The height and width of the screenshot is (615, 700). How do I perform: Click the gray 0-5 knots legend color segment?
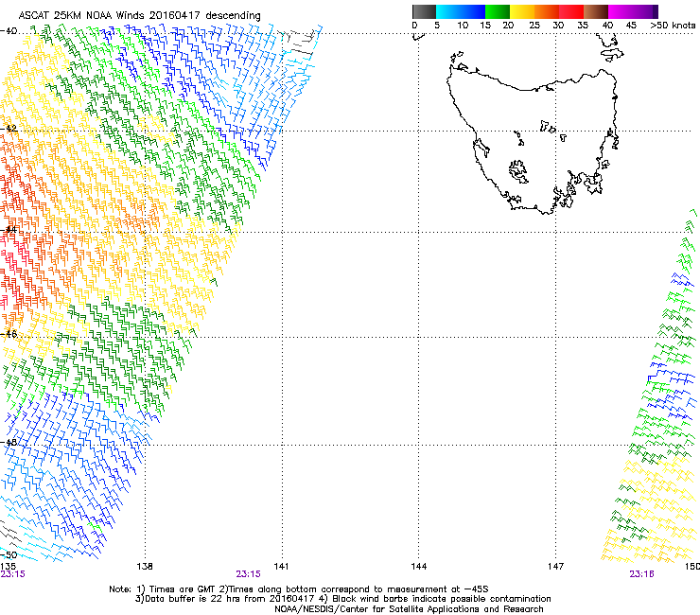click(424, 11)
